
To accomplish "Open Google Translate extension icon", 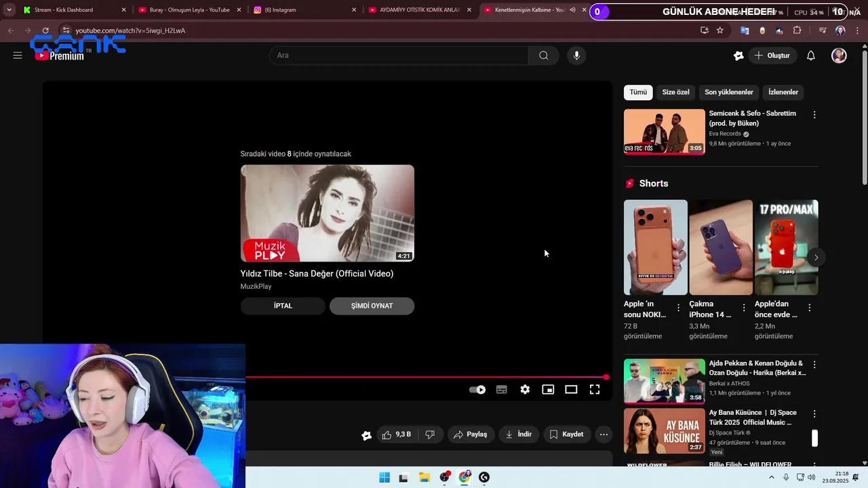I will [745, 30].
